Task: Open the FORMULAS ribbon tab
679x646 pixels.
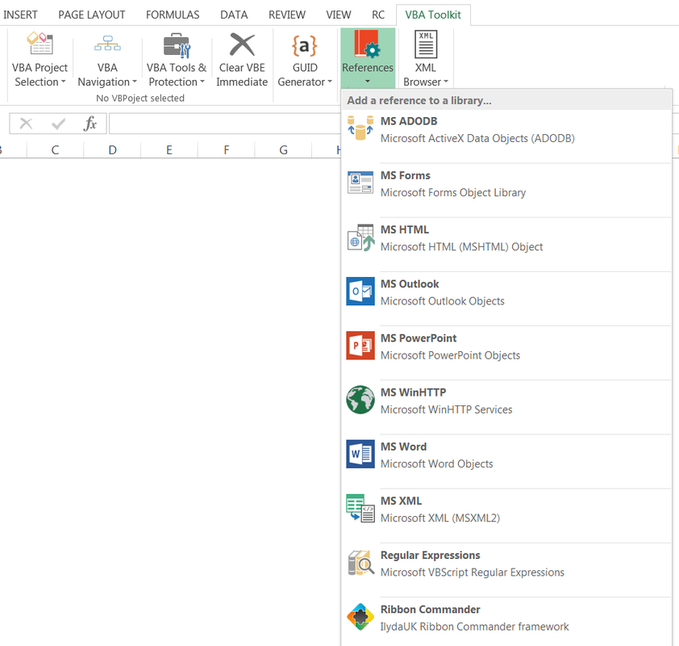Action: pos(172,15)
